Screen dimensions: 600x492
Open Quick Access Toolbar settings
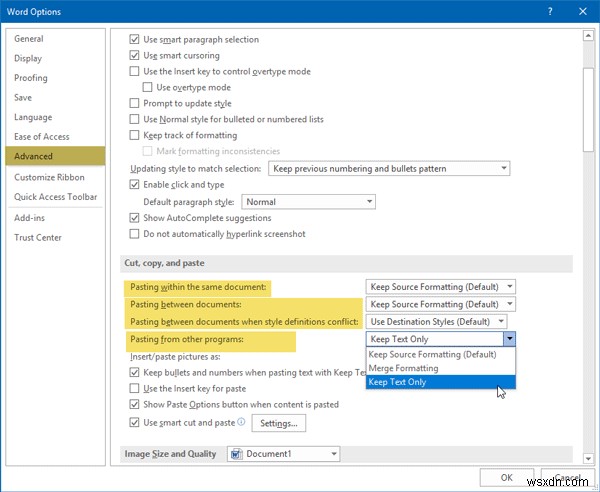point(55,197)
